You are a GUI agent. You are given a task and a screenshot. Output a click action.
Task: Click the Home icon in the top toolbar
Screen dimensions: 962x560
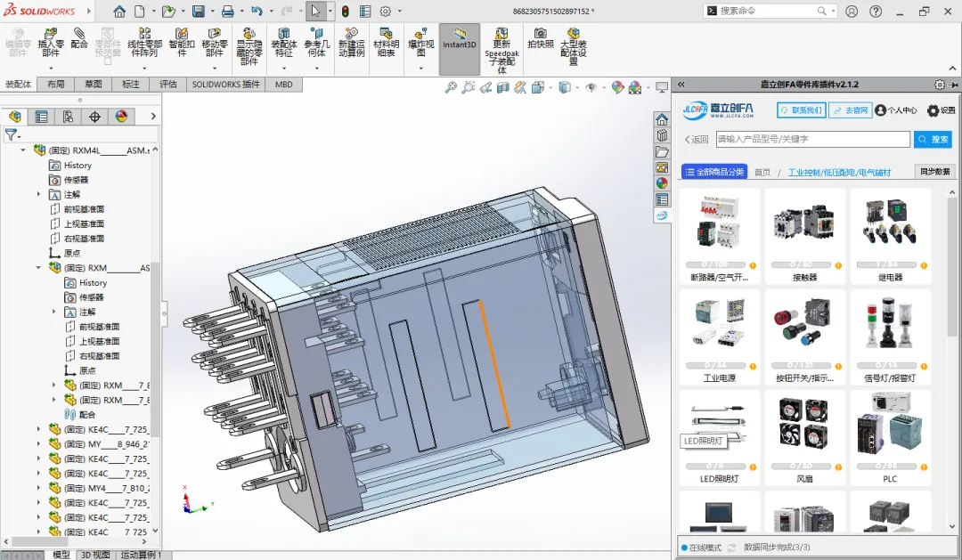tap(119, 11)
